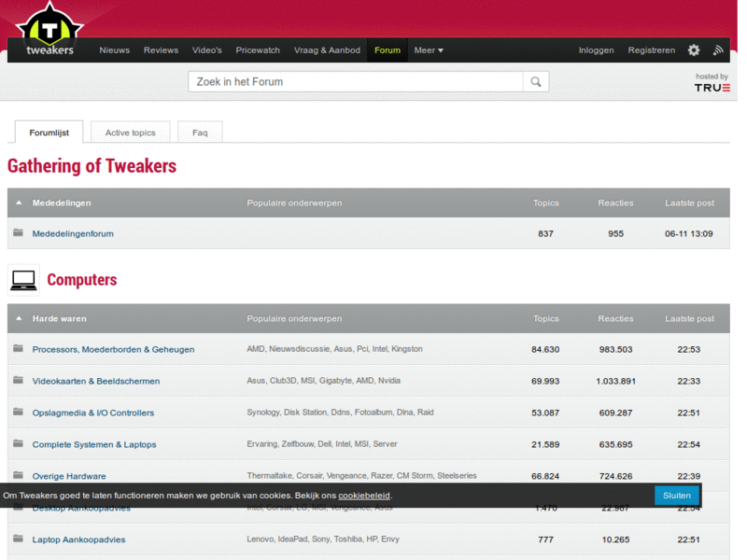Click the search magnifier button

tap(536, 82)
